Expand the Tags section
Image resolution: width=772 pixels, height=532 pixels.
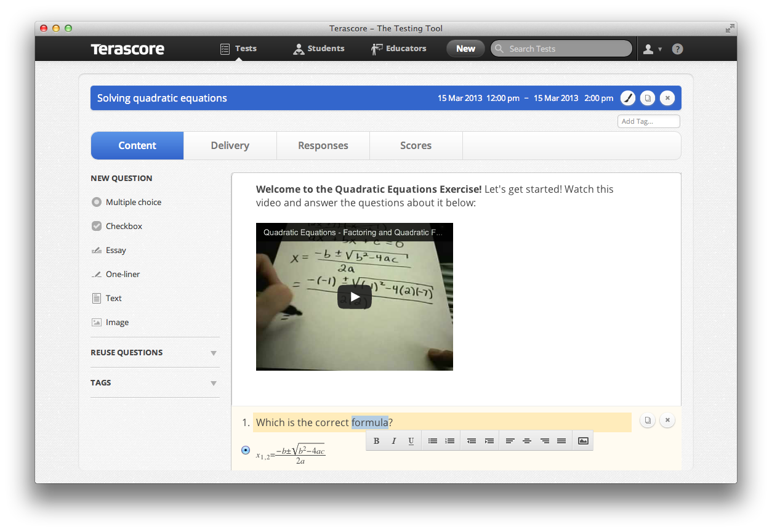tap(213, 383)
